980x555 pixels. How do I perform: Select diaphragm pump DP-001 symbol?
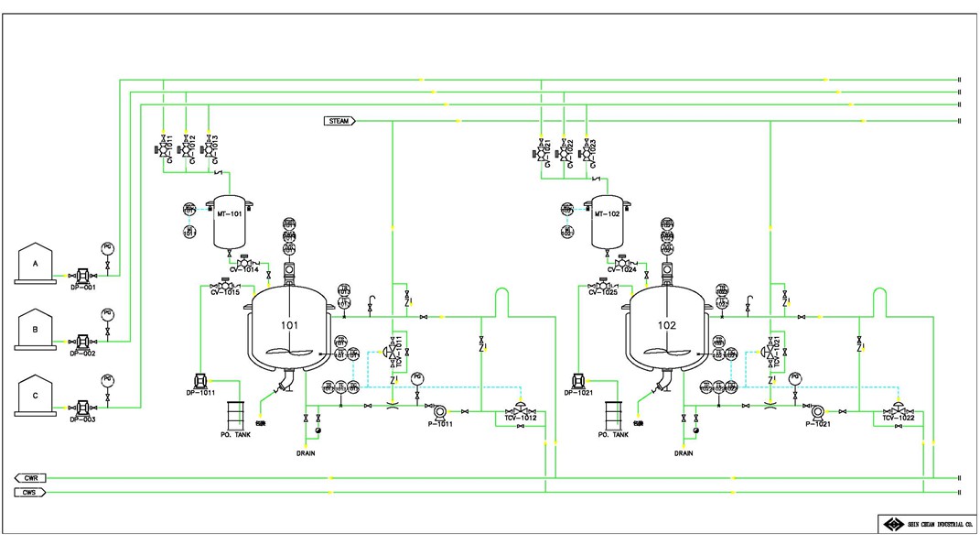pos(81,275)
